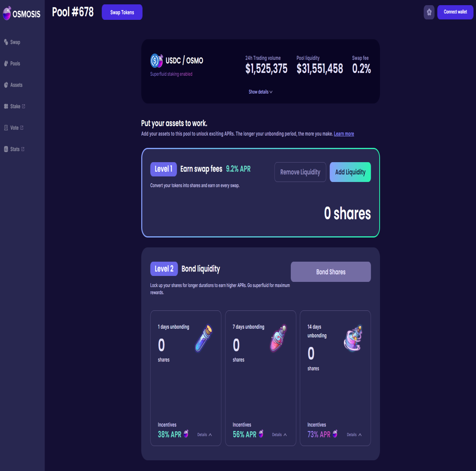The height and width of the screenshot is (471, 476).
Task: Open the settings gear icon
Action: pos(429,12)
